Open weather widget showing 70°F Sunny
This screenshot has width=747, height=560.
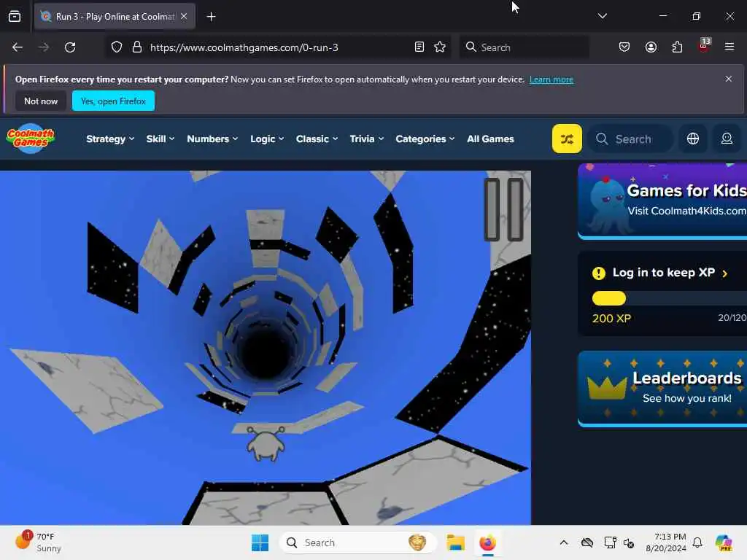[x=39, y=542]
